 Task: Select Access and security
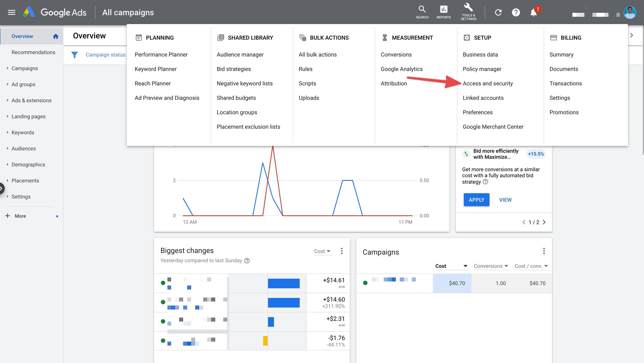click(x=488, y=83)
